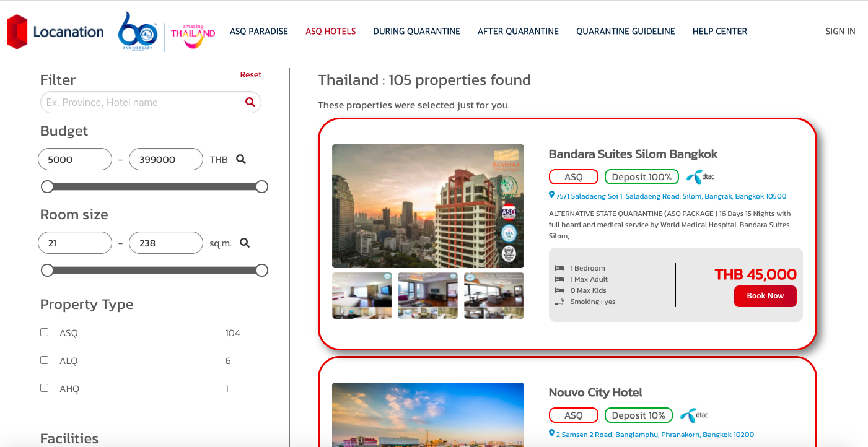
Task: Open the QUARANTINE GUIDELINE menu
Action: tap(626, 32)
